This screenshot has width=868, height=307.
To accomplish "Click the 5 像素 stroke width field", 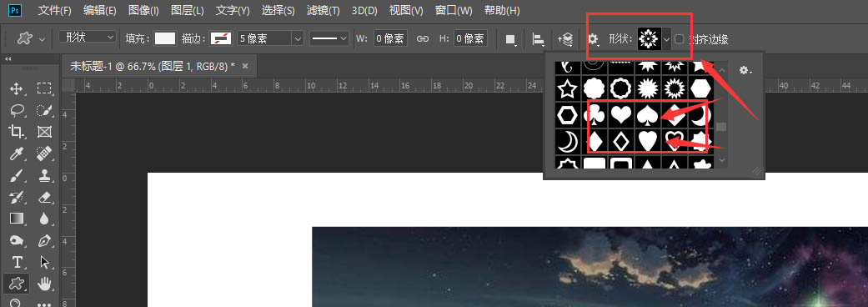I will click(264, 38).
